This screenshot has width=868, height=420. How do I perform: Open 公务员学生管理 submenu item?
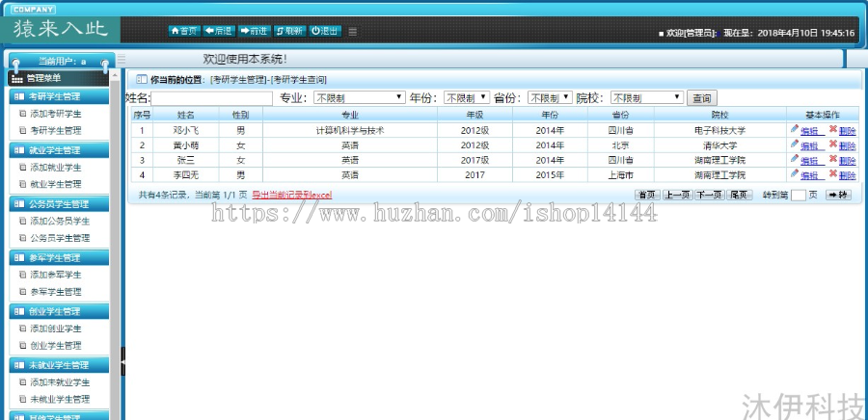click(60, 238)
